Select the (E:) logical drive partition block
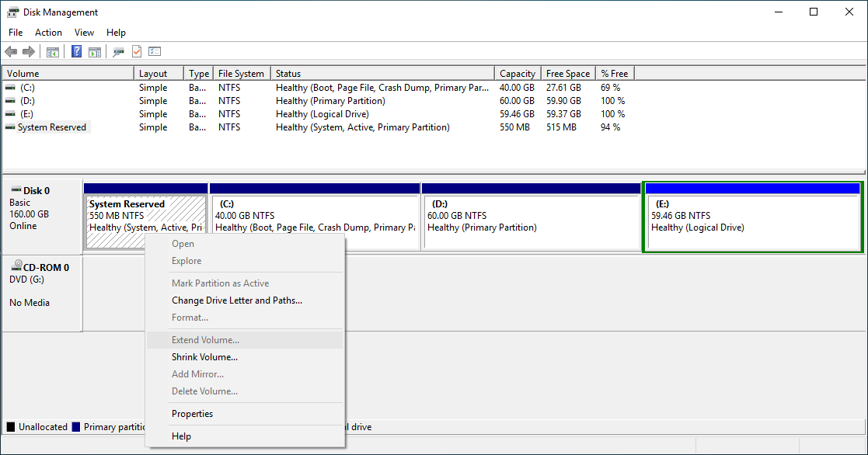The height and width of the screenshot is (455, 868). coord(752,221)
